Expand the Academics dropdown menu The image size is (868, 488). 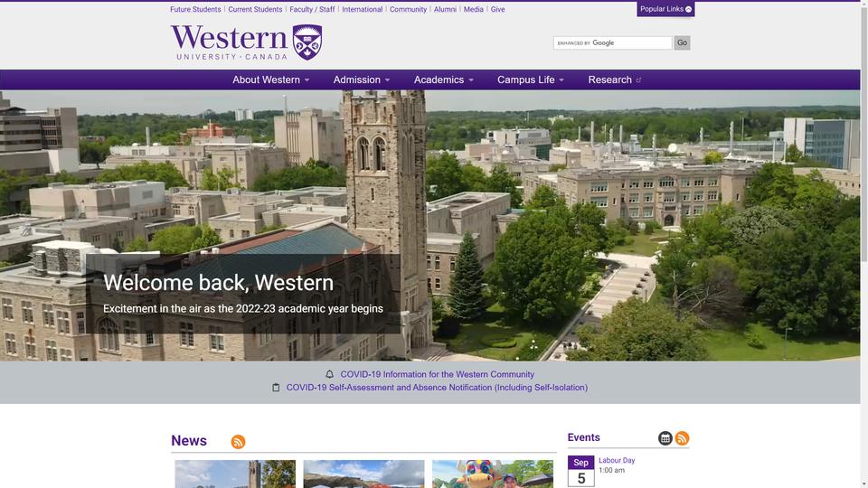point(443,80)
